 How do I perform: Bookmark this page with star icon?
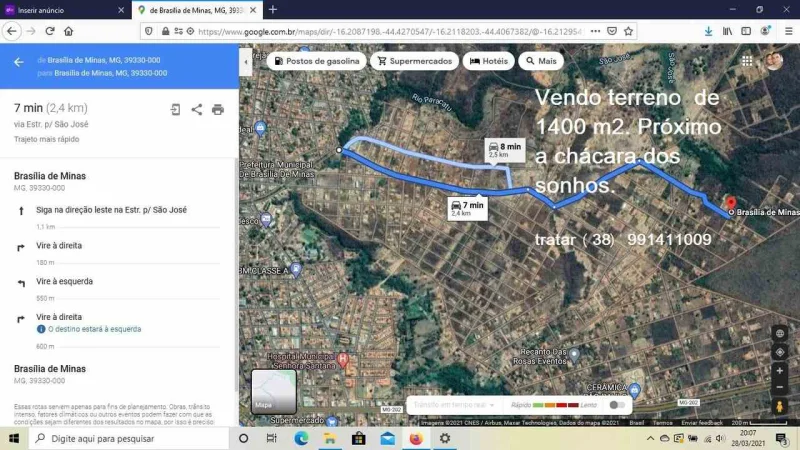pos(629,31)
